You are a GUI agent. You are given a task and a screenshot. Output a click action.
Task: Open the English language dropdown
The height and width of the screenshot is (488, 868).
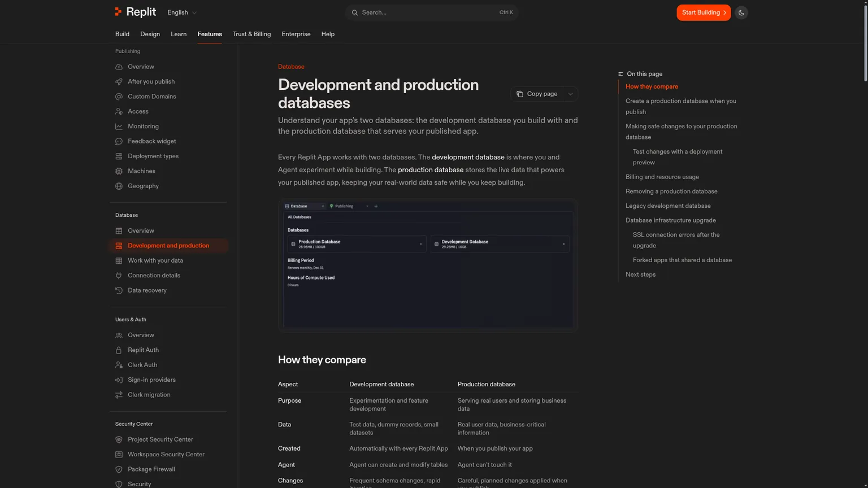182,12
